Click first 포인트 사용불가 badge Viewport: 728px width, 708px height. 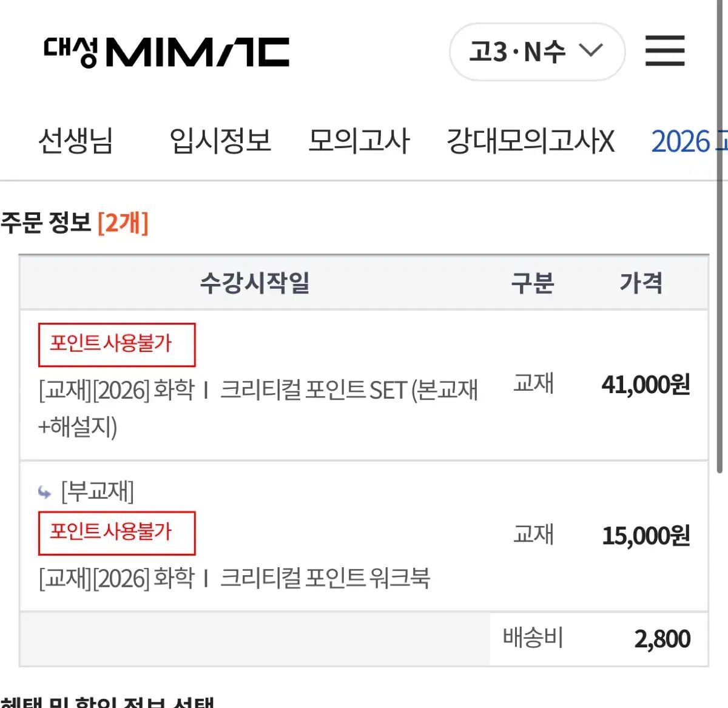click(x=116, y=345)
